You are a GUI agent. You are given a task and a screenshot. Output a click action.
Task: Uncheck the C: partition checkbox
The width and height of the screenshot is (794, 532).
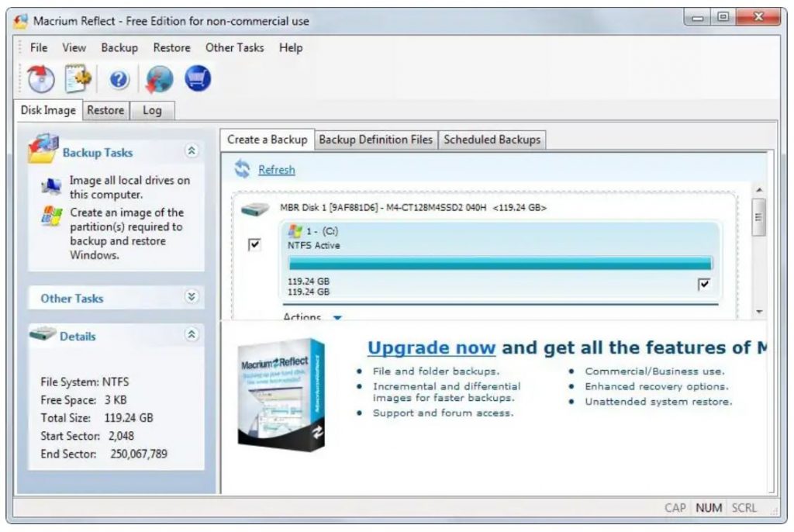[x=703, y=285]
